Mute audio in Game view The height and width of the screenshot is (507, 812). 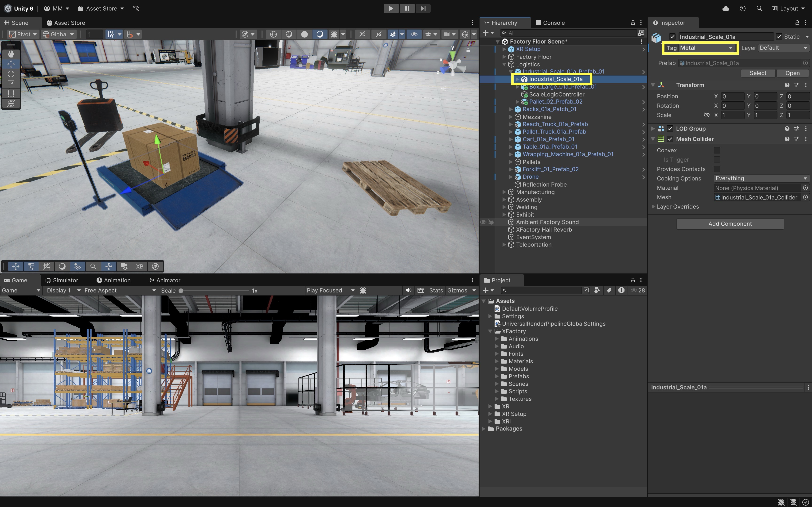(x=408, y=290)
